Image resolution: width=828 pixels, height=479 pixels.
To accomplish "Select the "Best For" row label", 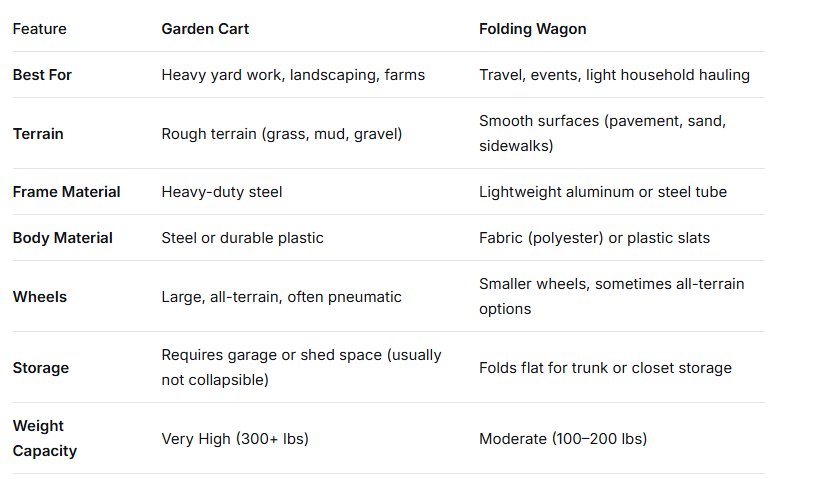I will 42,75.
